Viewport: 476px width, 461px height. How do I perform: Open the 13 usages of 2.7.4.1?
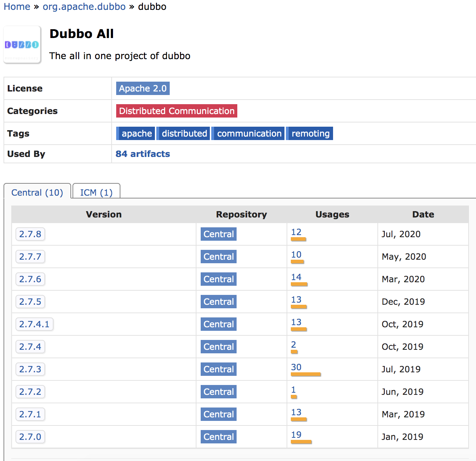296,322
